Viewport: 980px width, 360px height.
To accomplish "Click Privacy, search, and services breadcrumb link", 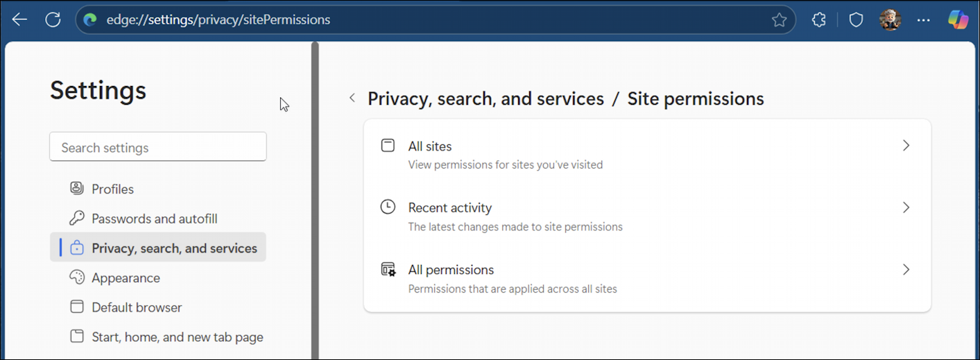I will click(x=485, y=99).
